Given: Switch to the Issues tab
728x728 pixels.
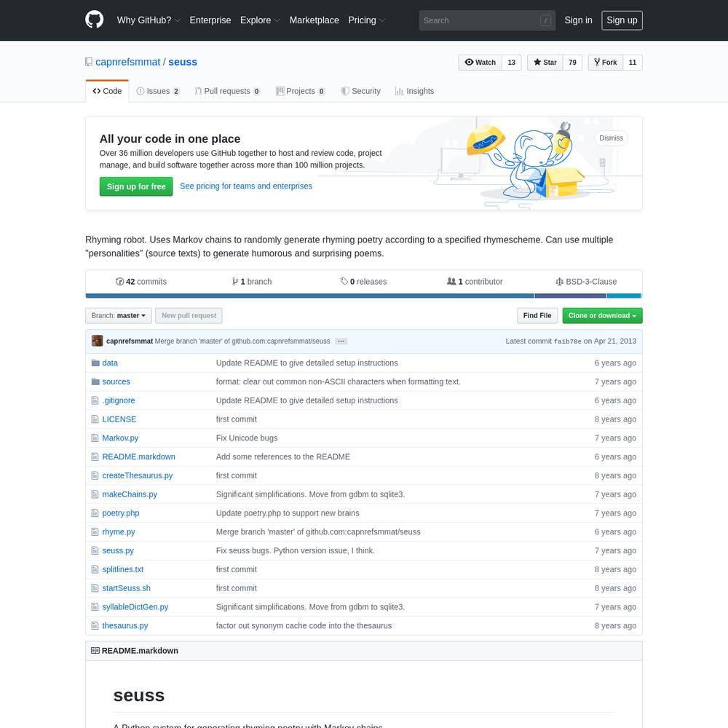Looking at the screenshot, I should 158,91.
